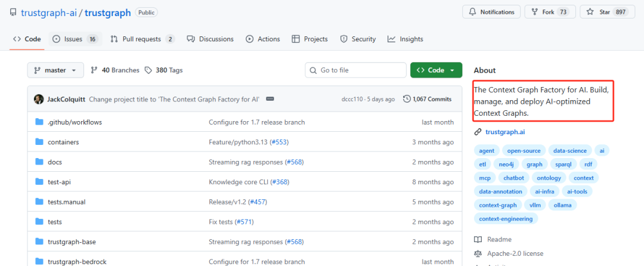
Task: Click the Apache-2.0 license scale icon
Action: tap(478, 253)
